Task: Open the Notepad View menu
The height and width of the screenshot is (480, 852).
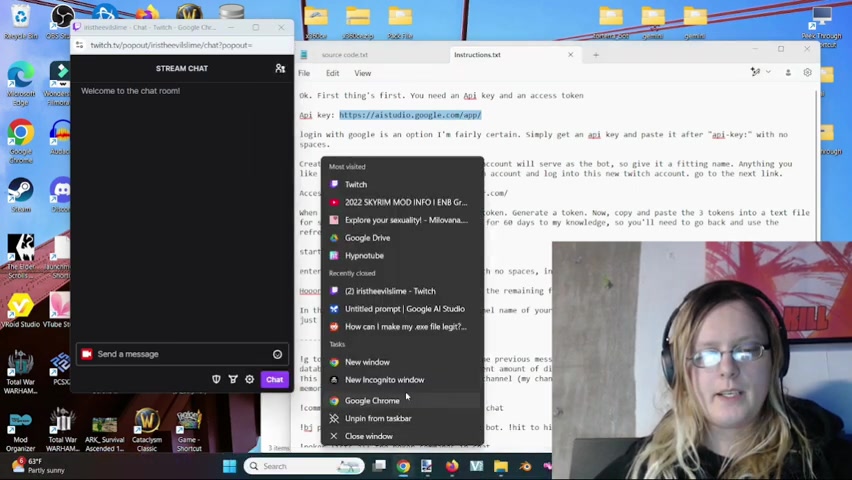Action: coord(362,73)
